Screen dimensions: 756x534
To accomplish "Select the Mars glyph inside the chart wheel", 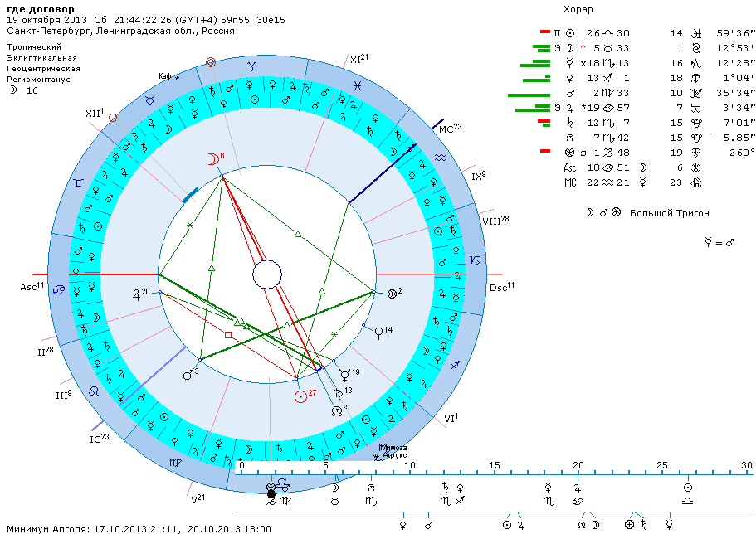I will tap(188, 374).
